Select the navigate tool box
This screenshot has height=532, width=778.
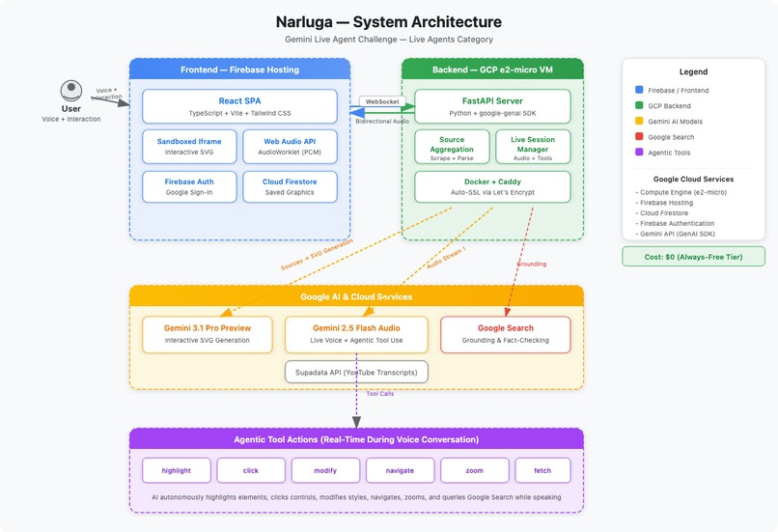point(400,470)
